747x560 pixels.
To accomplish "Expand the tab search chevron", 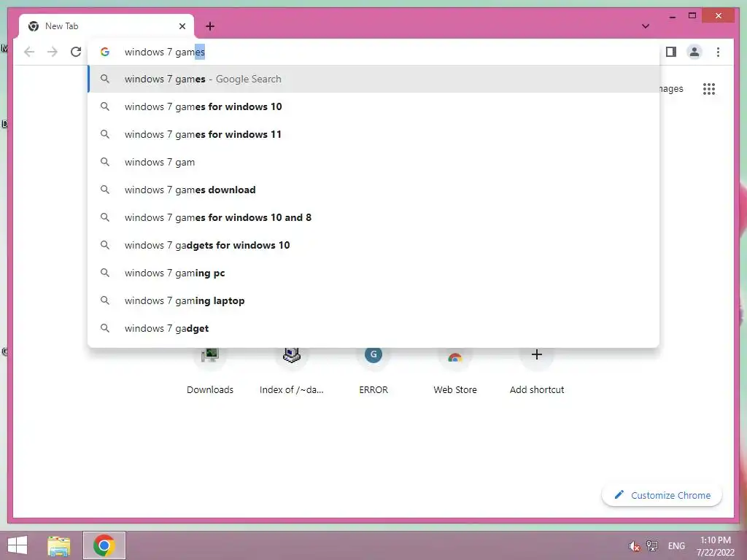I will [x=646, y=26].
